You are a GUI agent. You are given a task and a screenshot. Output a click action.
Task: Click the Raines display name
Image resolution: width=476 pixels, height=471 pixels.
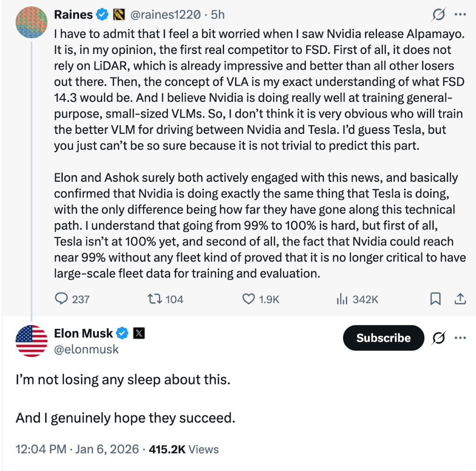pos(73,15)
